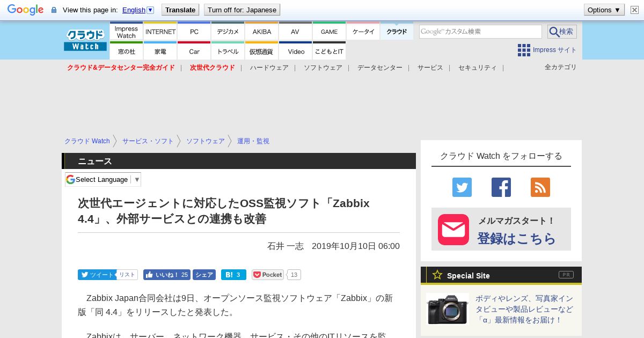
Task: Open the English language dropdown
Action: (138, 10)
